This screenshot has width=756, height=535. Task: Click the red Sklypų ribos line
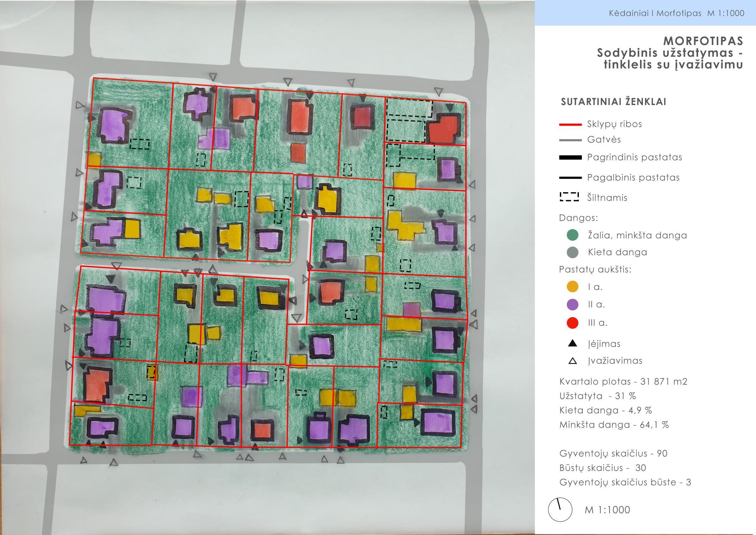(570, 124)
